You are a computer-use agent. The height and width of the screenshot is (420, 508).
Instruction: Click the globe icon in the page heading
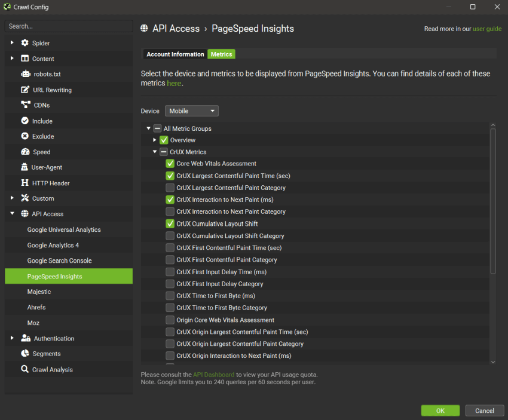[x=144, y=29]
